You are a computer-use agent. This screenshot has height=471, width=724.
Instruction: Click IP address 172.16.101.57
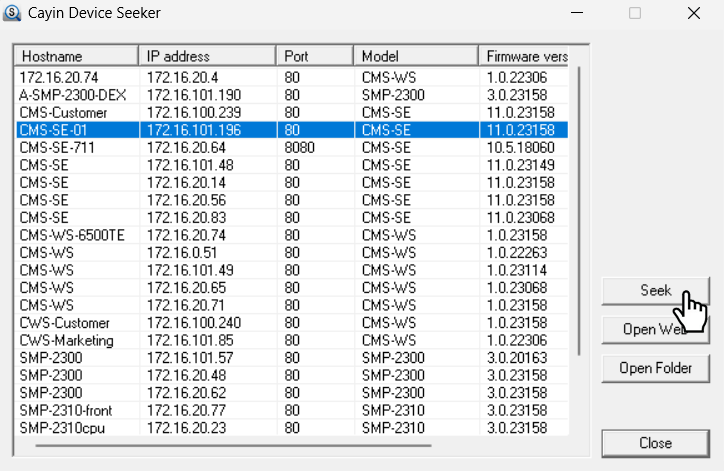tap(190, 358)
